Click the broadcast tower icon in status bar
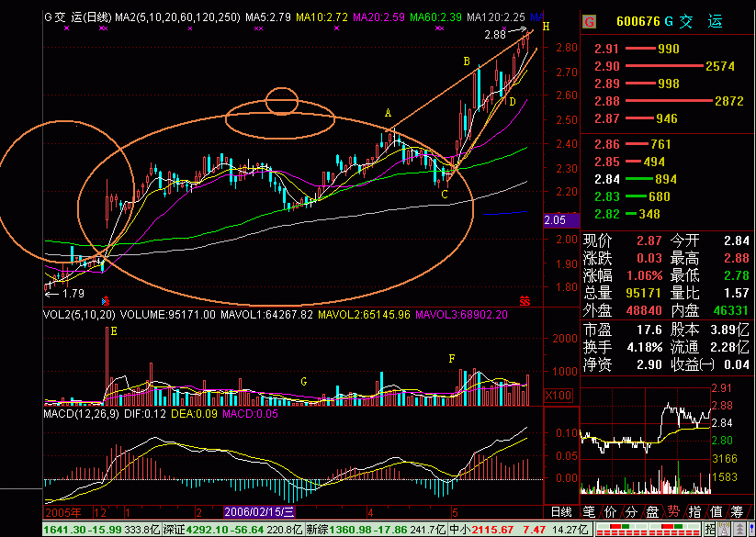This screenshot has width=756, height=537. coord(724,530)
